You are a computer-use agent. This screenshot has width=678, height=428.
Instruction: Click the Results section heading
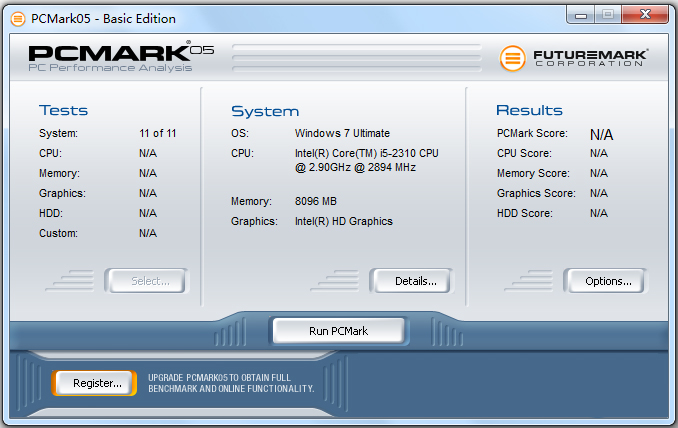[x=529, y=110]
